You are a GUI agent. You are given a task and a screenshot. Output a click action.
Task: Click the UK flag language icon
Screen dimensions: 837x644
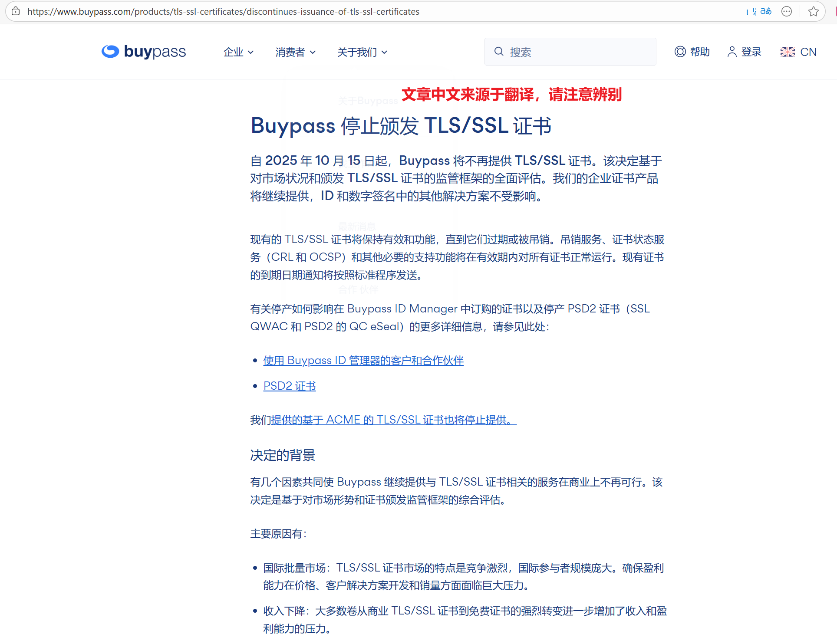788,52
